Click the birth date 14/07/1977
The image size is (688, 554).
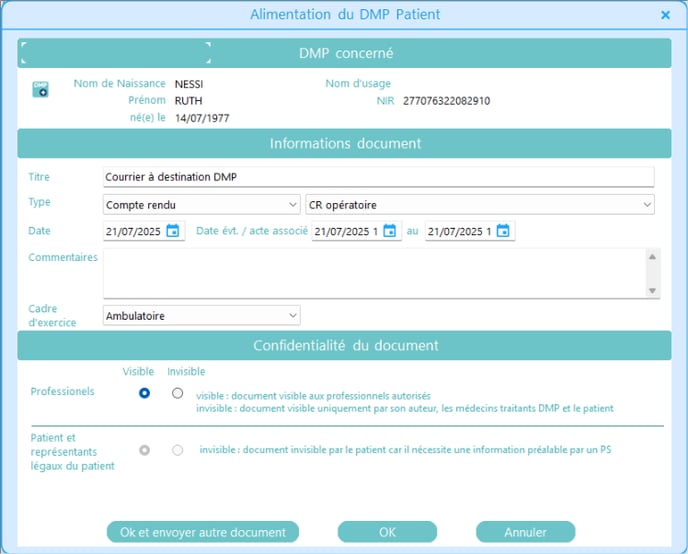pyautogui.click(x=202, y=118)
